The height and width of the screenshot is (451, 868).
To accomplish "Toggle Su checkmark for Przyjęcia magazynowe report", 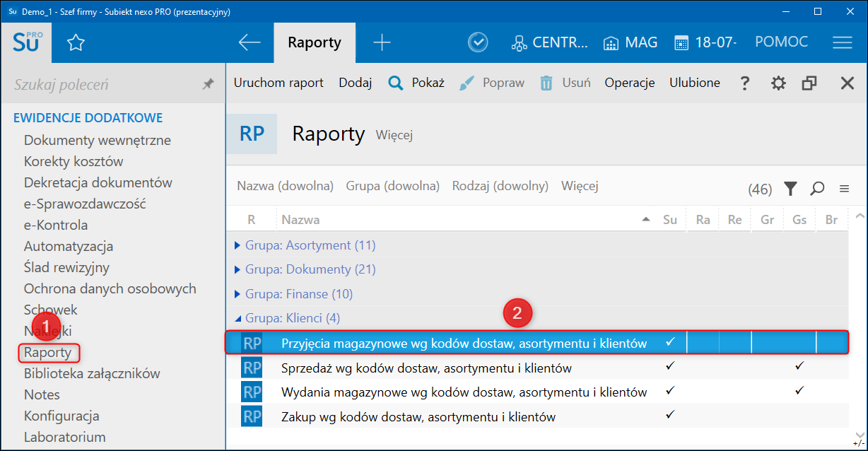I will pyautogui.click(x=670, y=342).
